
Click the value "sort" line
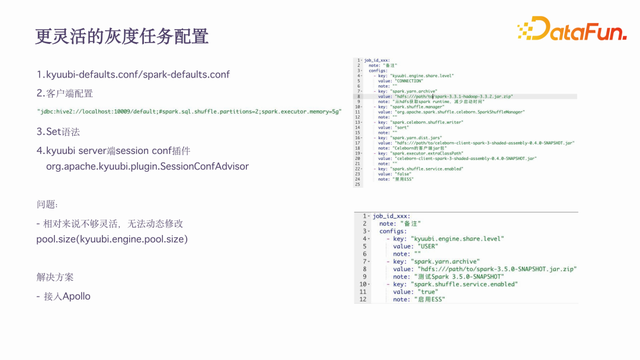[393, 127]
